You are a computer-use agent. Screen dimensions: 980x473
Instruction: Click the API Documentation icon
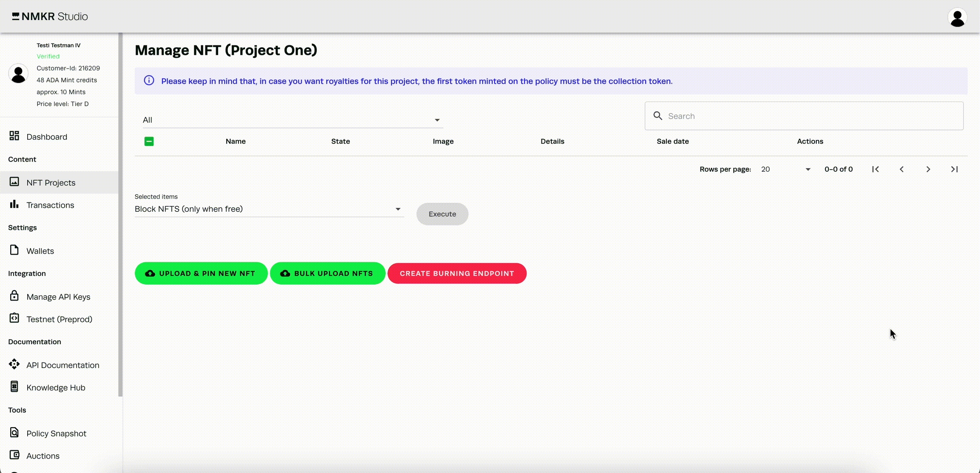[x=14, y=364]
